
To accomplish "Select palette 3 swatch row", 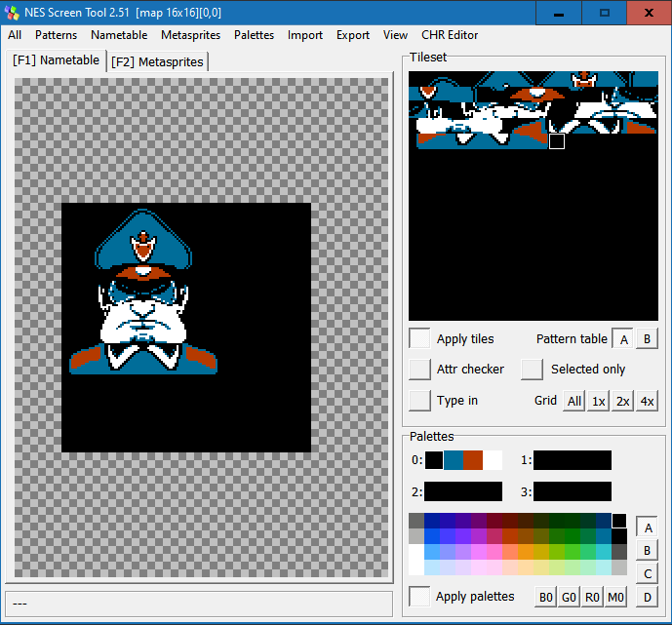I will click(573, 491).
